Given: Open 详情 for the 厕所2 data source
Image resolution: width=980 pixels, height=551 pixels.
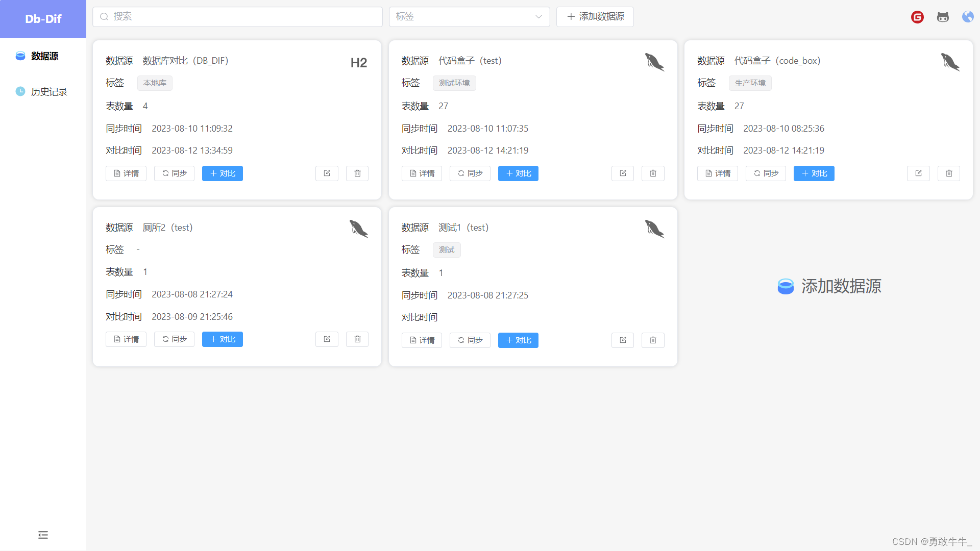Looking at the screenshot, I should tap(126, 339).
